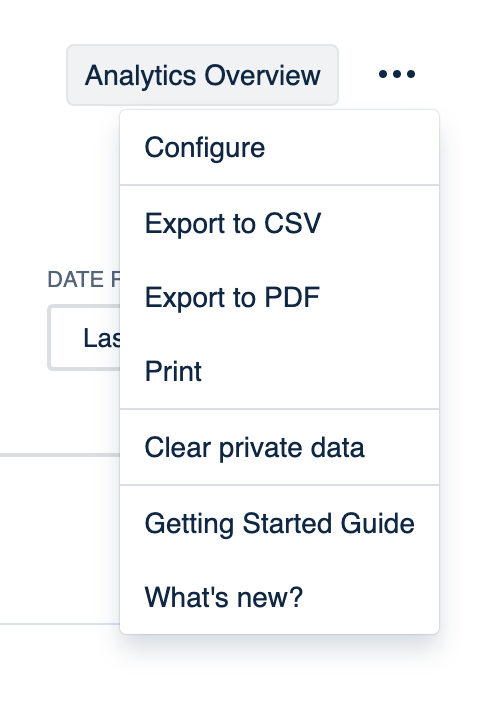Choose Clear private data menu item
The height and width of the screenshot is (704, 494).
click(x=279, y=447)
